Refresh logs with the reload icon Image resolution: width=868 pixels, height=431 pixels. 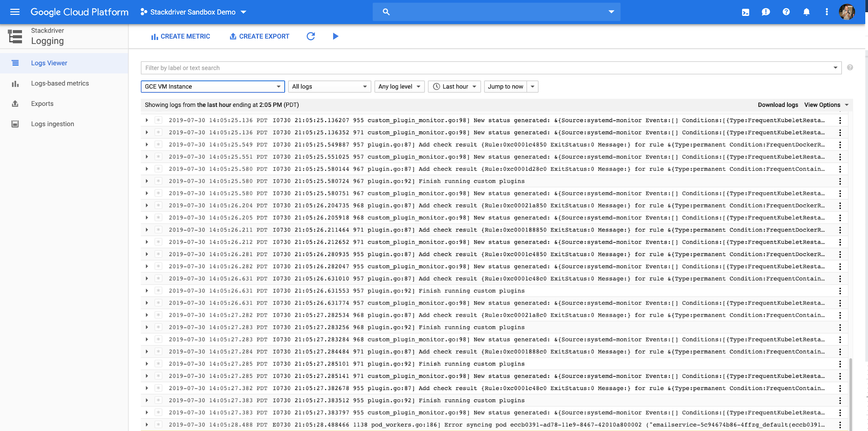click(311, 36)
